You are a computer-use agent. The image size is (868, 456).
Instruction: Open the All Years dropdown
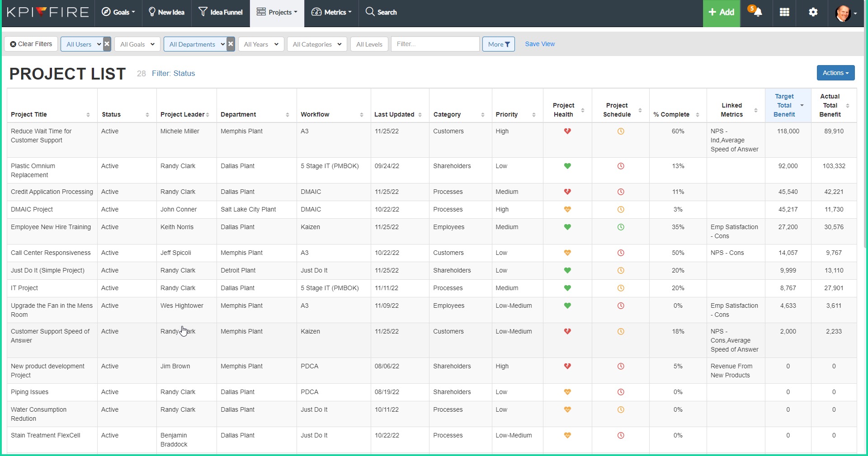tap(261, 44)
